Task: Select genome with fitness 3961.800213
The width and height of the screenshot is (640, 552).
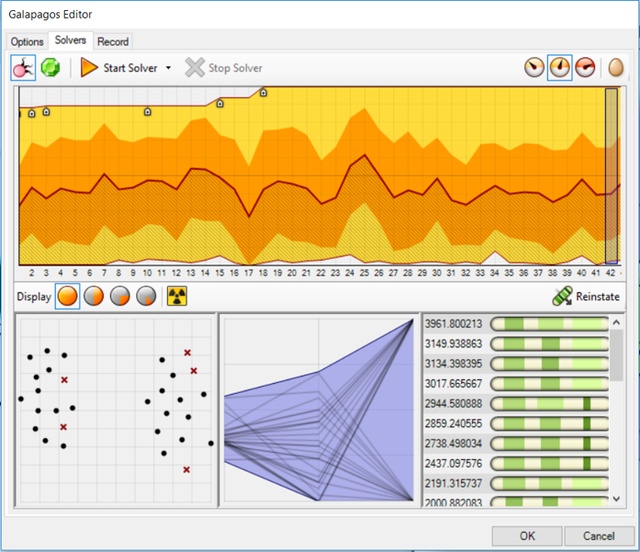Action: tap(516, 324)
